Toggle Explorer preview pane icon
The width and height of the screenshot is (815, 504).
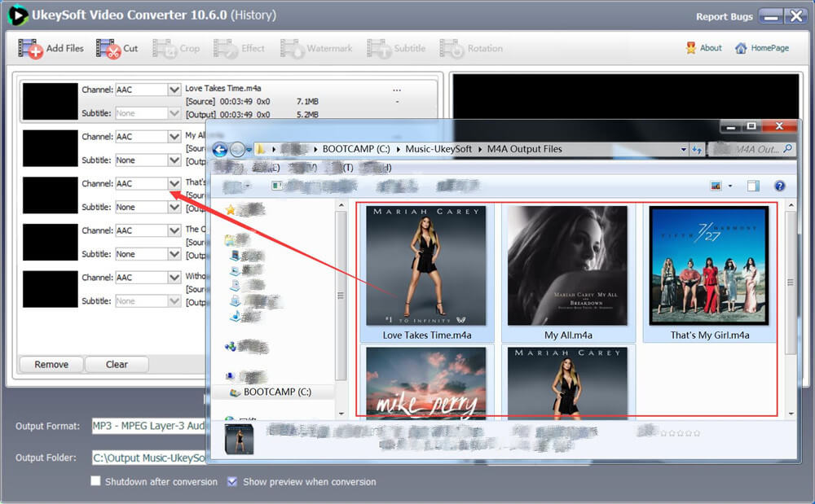(753, 186)
